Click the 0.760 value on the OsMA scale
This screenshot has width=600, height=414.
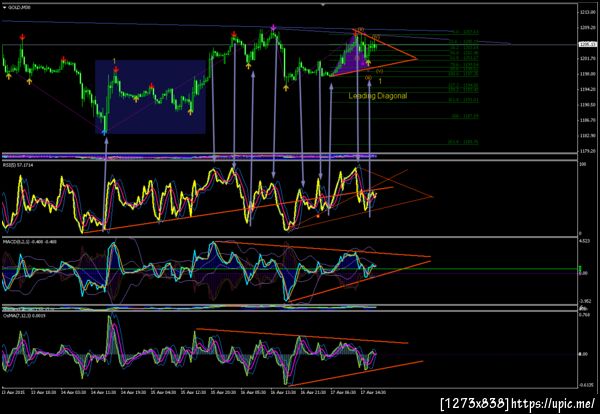(583, 315)
